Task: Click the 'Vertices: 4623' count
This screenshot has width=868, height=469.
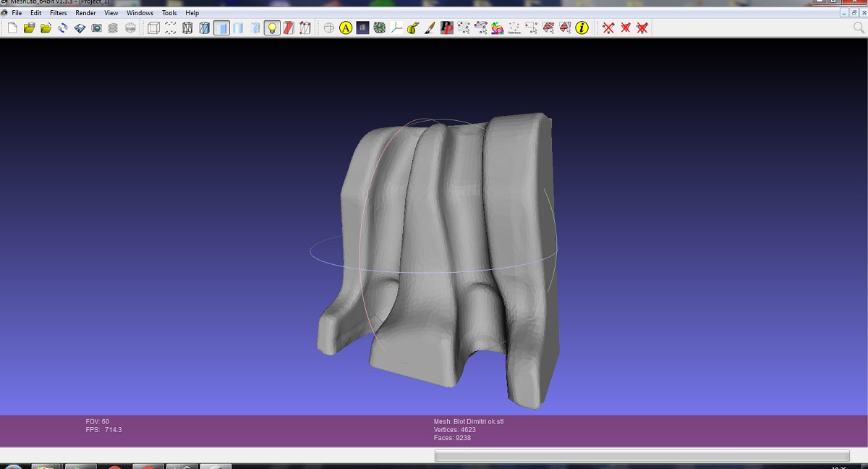Action: (x=455, y=430)
